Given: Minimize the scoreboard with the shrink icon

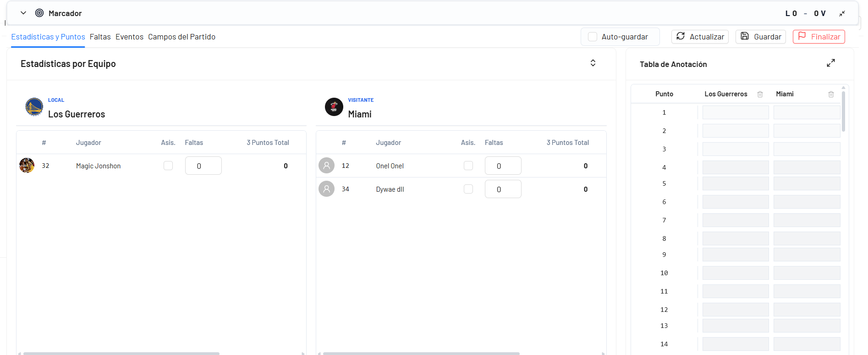Looking at the screenshot, I should 842,14.
